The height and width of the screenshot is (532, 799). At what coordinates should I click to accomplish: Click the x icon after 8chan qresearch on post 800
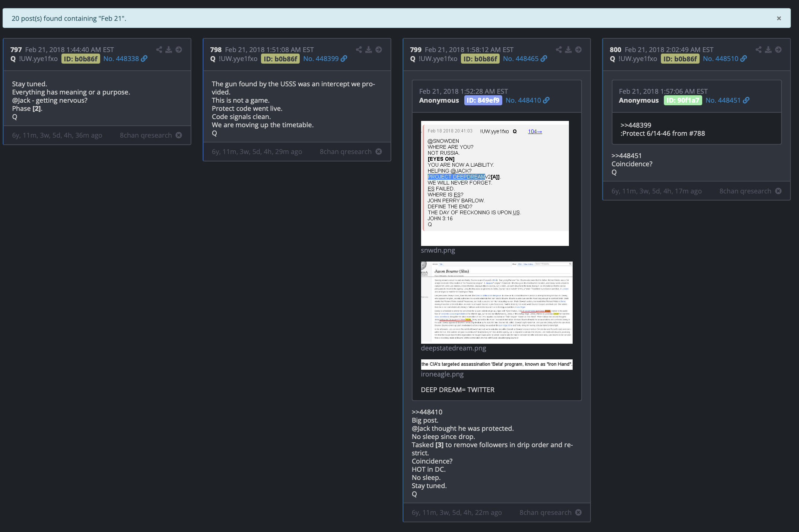click(778, 191)
